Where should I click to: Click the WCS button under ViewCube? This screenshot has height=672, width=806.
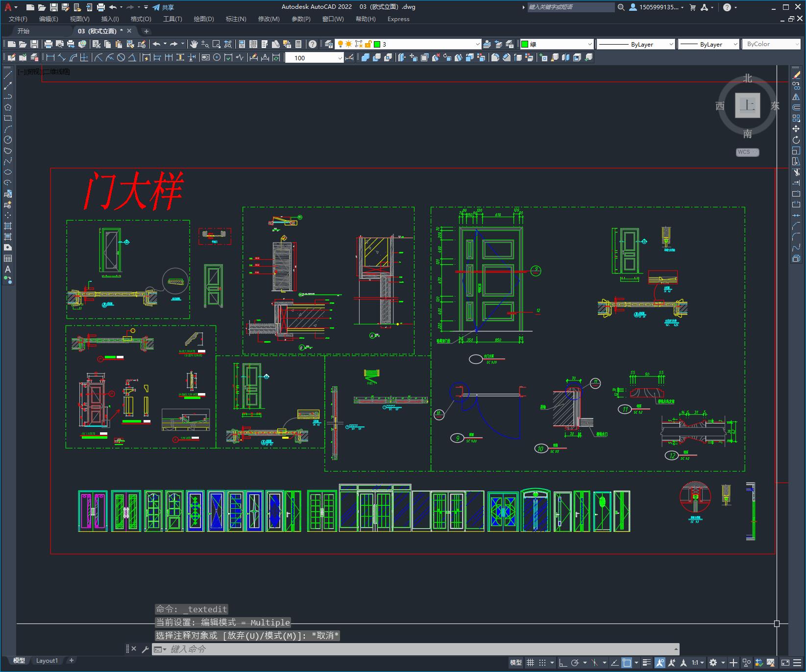747,152
